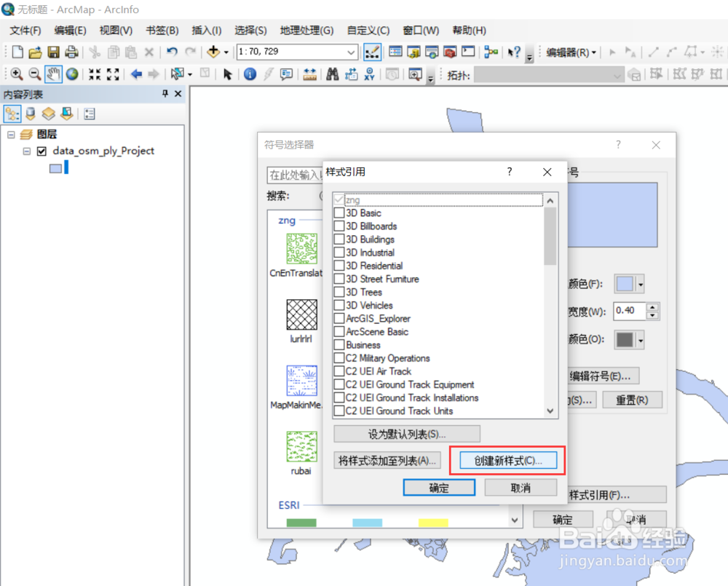The height and width of the screenshot is (586, 728).
Task: Click 创建新样式(C)... button
Action: click(x=508, y=461)
